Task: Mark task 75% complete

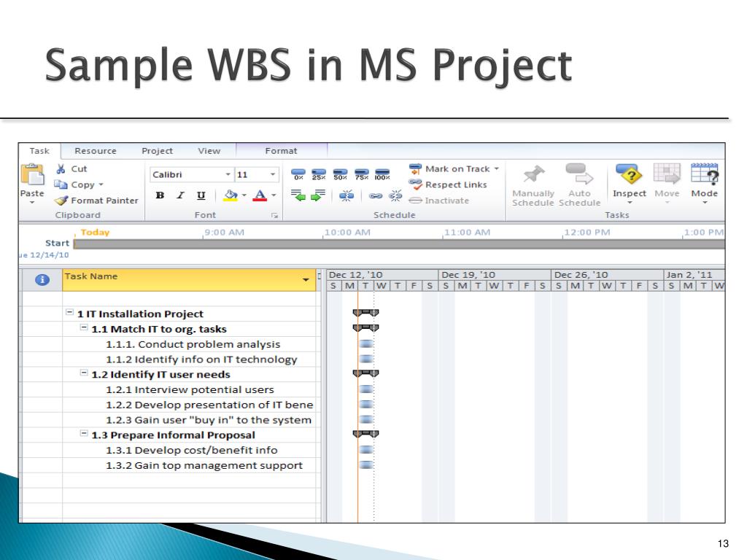Action: tap(362, 174)
